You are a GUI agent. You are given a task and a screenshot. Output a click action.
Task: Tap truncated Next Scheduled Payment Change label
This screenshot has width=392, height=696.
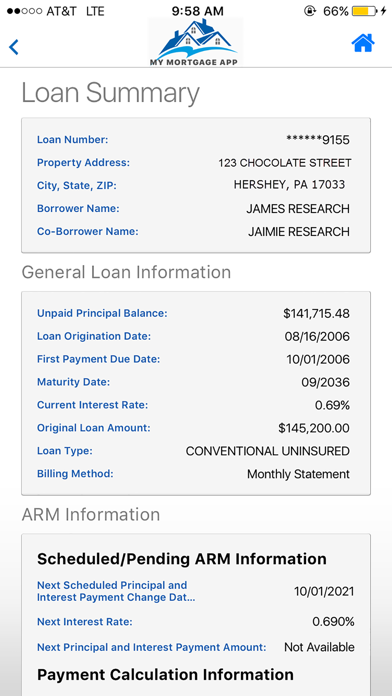116,591
